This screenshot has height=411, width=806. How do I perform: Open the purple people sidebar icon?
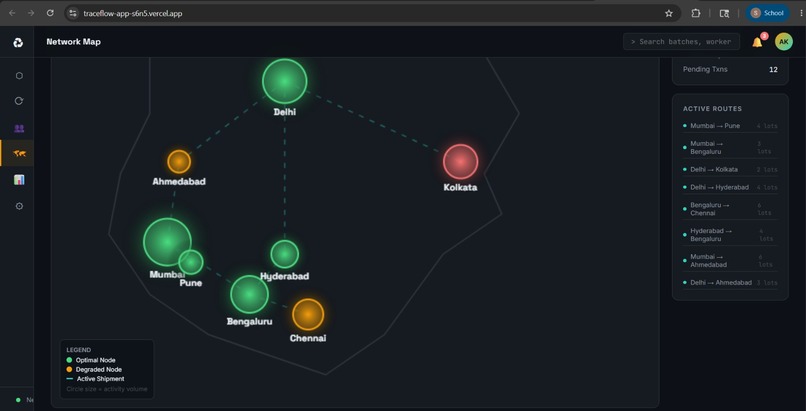19,128
